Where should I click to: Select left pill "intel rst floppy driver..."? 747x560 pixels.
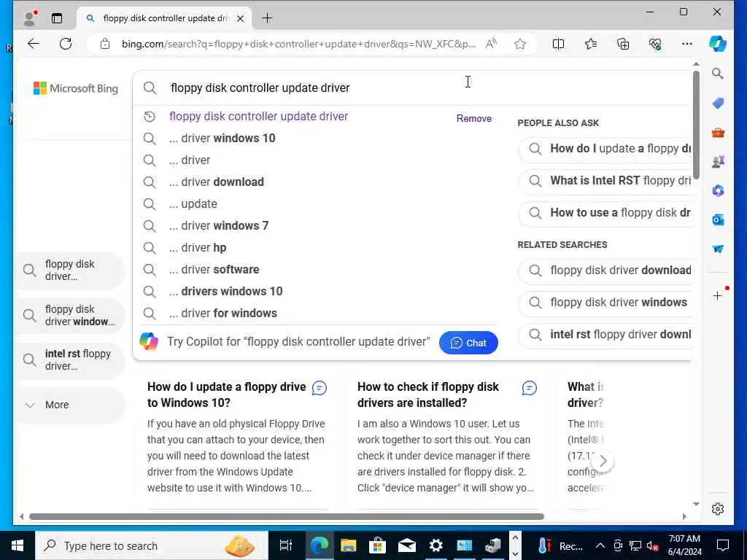pos(71,360)
